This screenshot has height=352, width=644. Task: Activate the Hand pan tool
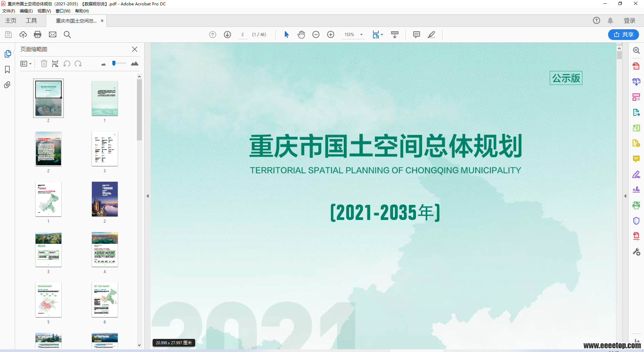pyautogui.click(x=301, y=35)
